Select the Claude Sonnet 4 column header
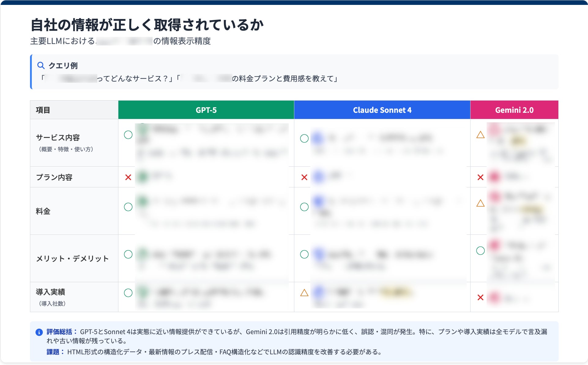The image size is (588, 365). (382, 110)
